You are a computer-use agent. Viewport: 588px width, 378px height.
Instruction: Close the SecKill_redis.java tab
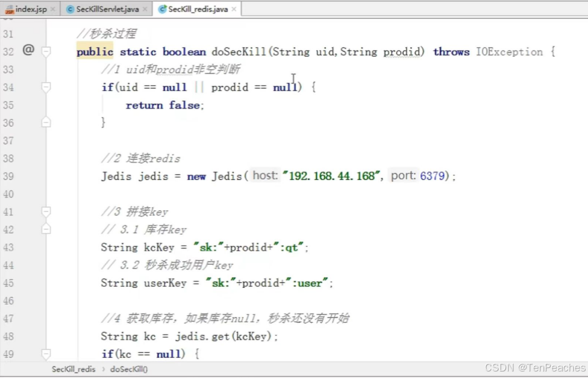pyautogui.click(x=234, y=9)
